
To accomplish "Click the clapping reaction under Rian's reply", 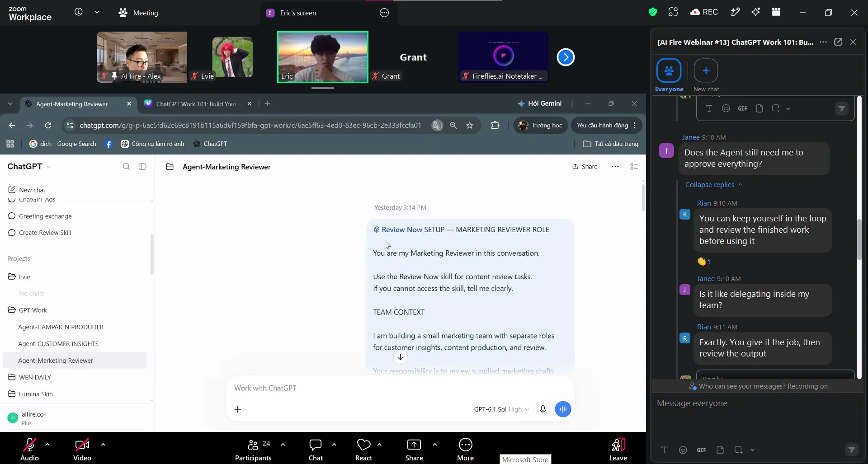I will click(704, 262).
